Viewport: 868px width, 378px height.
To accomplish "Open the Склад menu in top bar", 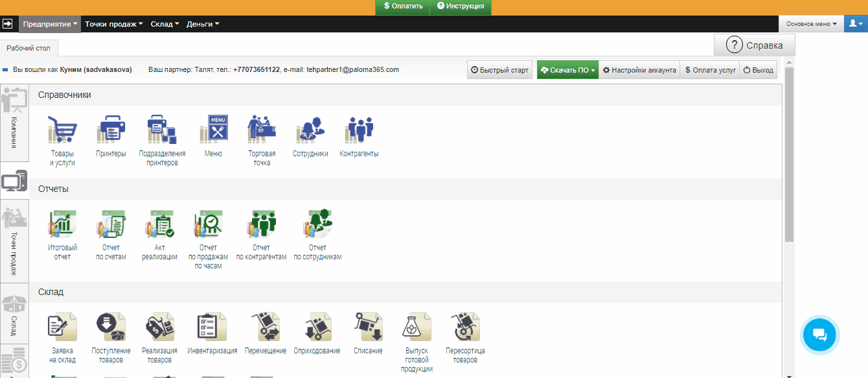I will click(165, 24).
